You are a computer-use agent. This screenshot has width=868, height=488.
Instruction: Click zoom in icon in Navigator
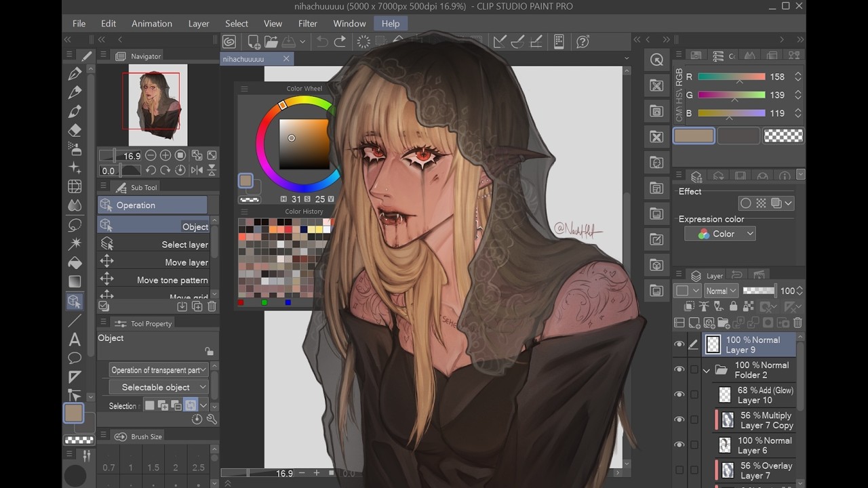165,155
